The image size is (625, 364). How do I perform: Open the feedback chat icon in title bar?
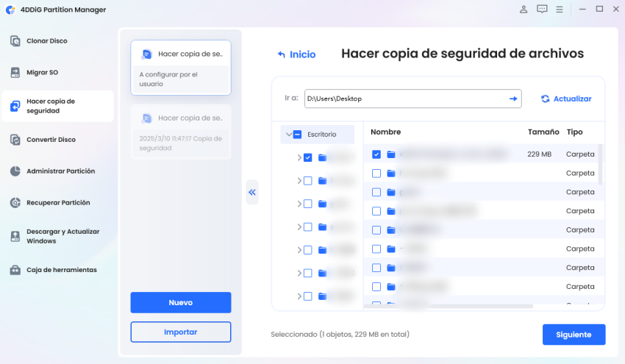[x=542, y=9]
